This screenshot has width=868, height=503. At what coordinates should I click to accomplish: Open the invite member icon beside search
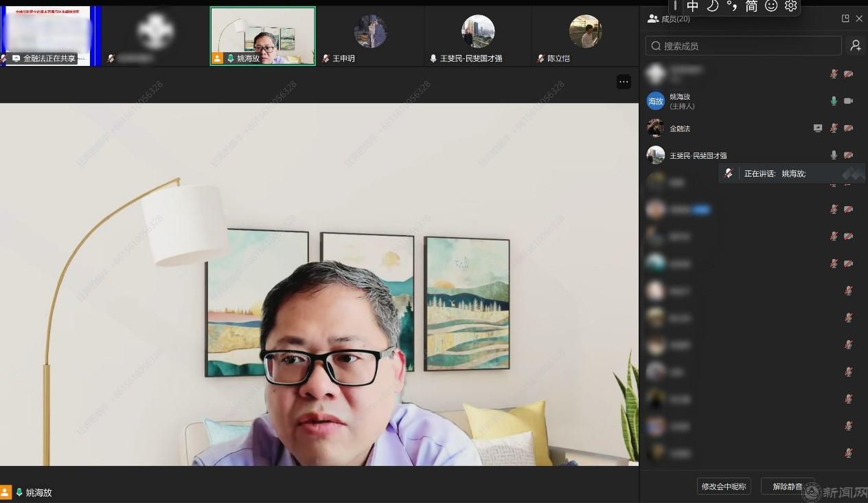856,45
